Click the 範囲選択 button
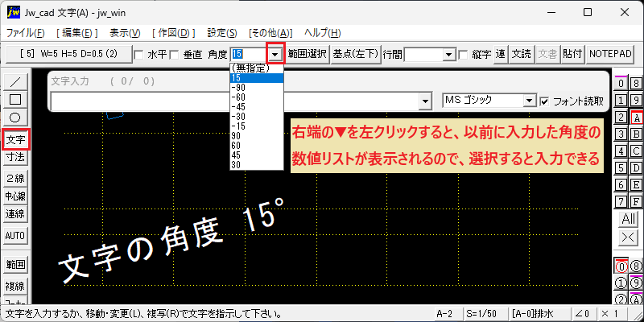This screenshot has width=644, height=322. (x=308, y=54)
